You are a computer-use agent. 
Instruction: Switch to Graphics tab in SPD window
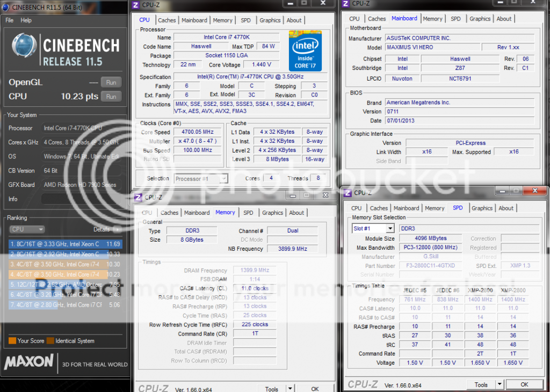point(482,208)
